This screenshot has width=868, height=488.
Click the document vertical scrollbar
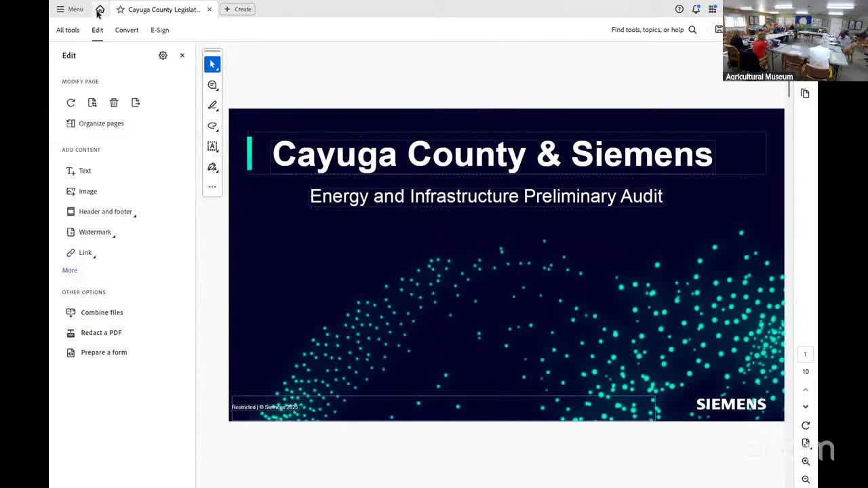(x=789, y=89)
